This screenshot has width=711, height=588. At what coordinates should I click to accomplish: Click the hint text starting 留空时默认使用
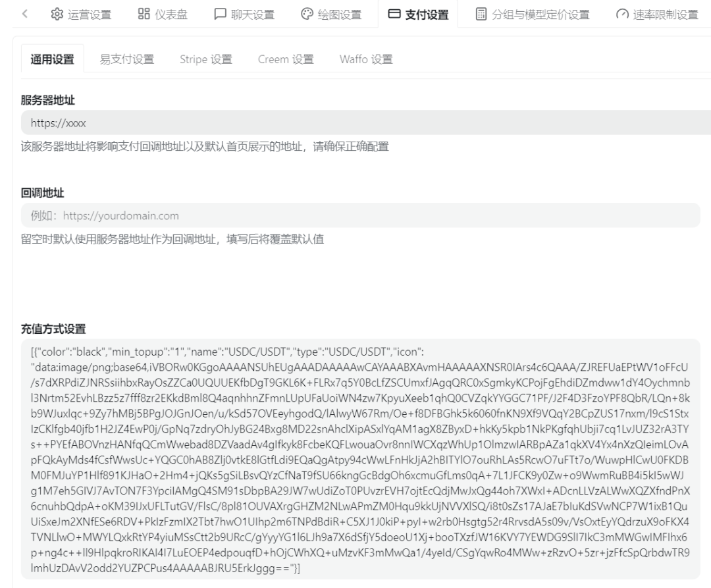[x=172, y=240]
